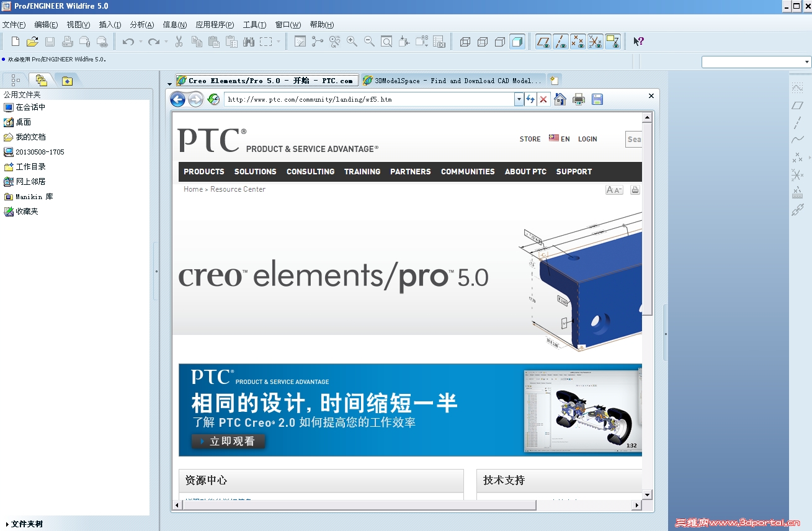Image resolution: width=812 pixels, height=531 pixels.
Task: Toggle datum planes display
Action: pos(543,42)
